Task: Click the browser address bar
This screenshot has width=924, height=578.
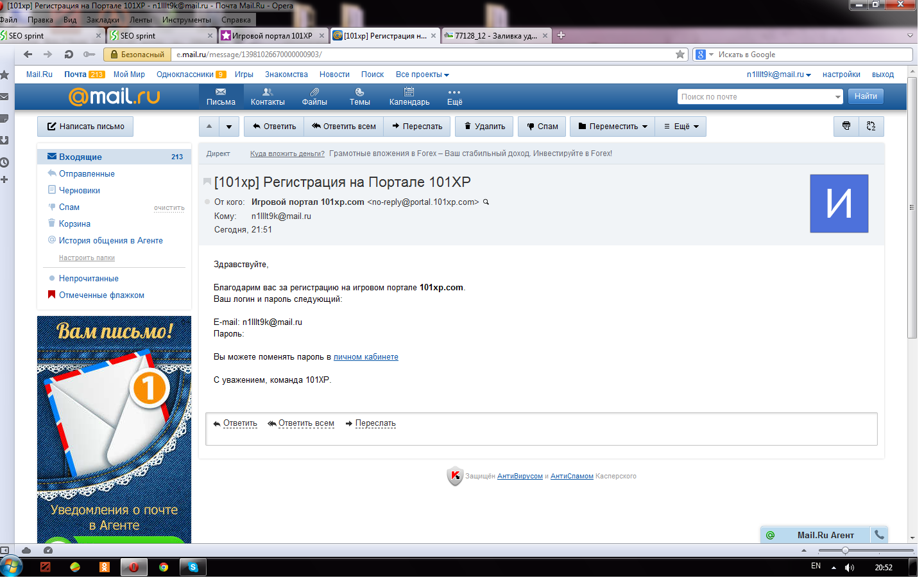Action: pyautogui.click(x=423, y=55)
